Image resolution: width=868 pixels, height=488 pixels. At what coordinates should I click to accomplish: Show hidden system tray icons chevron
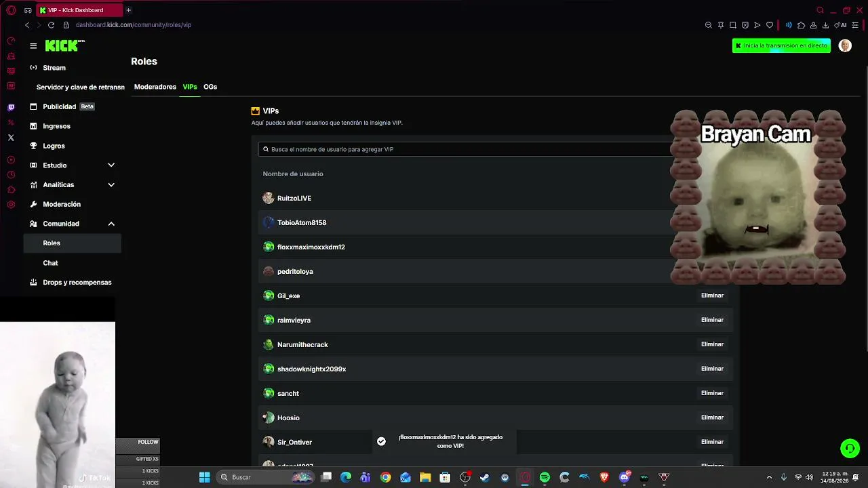(769, 477)
